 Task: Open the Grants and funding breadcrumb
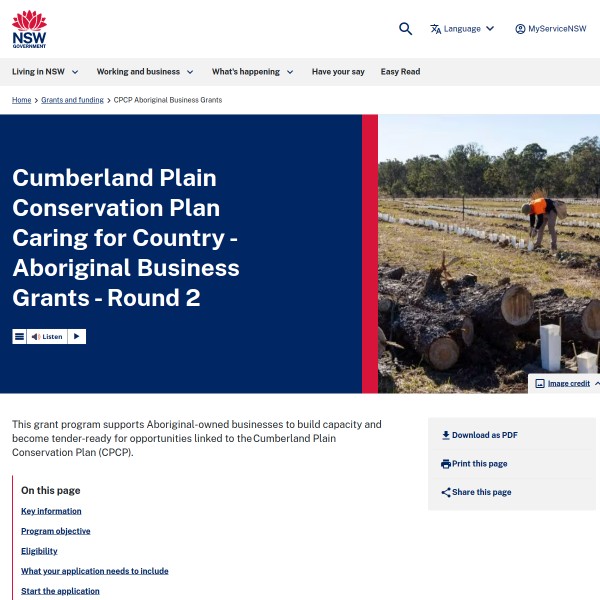[73, 100]
